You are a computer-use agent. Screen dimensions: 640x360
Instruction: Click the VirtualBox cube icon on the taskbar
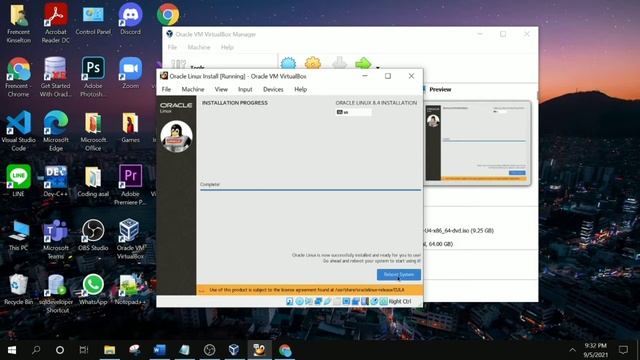click(234, 350)
